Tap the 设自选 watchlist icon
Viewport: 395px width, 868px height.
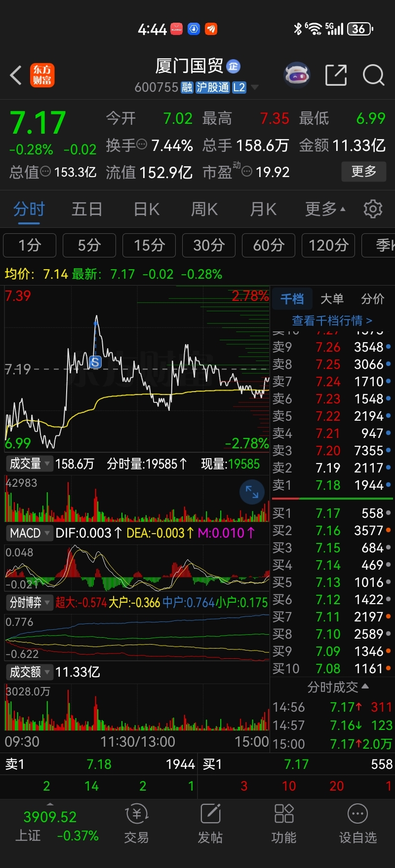point(357,824)
